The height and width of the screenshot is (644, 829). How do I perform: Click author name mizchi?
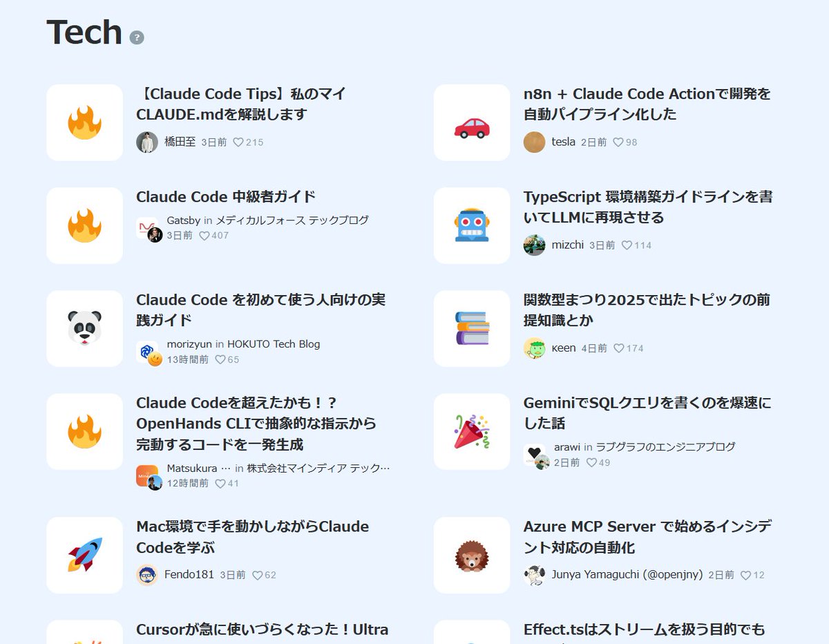point(568,245)
